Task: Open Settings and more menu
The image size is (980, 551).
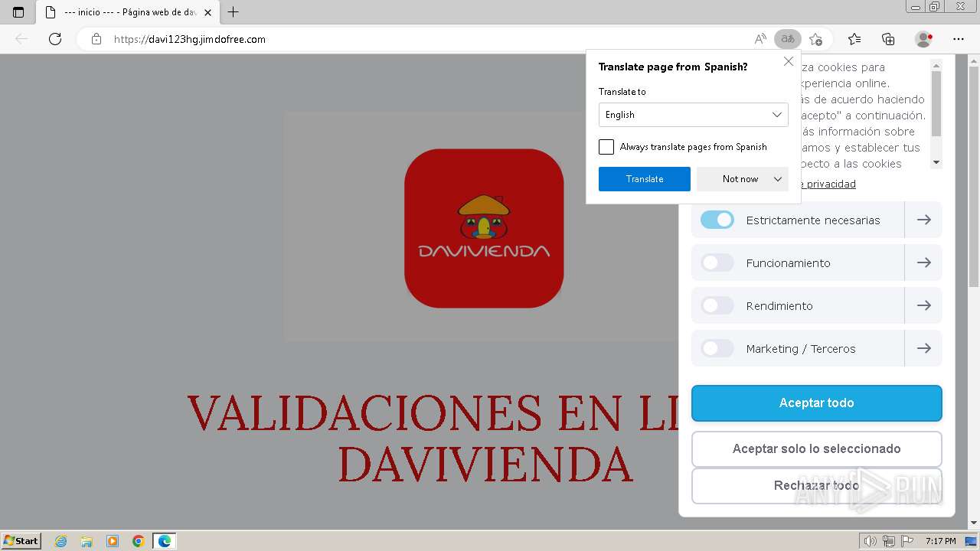Action: pyautogui.click(x=959, y=39)
